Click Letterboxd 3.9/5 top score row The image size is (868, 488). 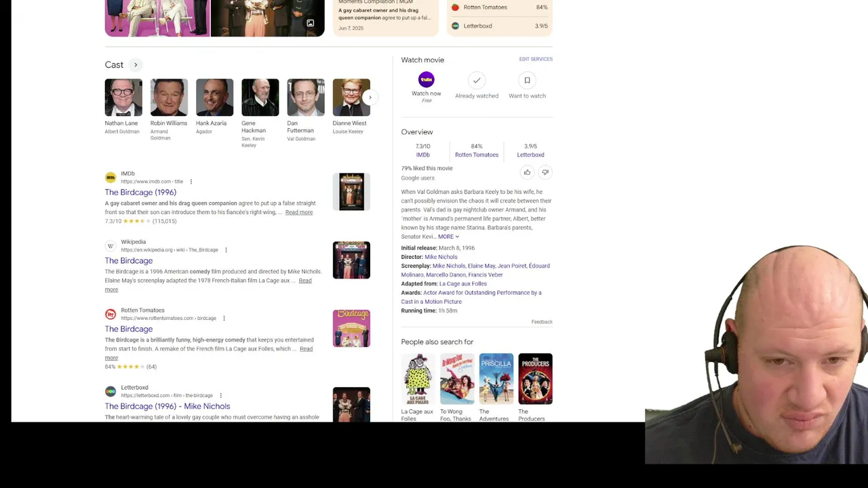tap(499, 26)
